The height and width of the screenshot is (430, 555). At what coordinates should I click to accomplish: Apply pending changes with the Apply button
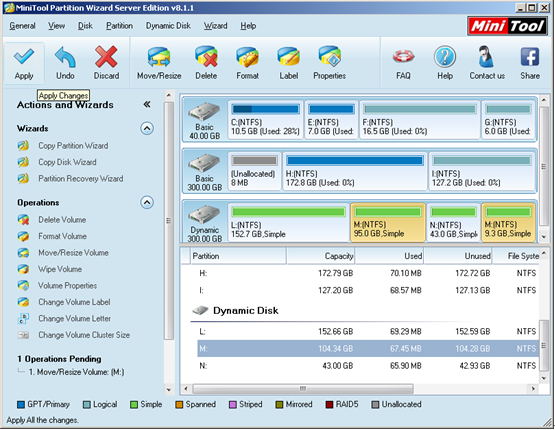(24, 63)
